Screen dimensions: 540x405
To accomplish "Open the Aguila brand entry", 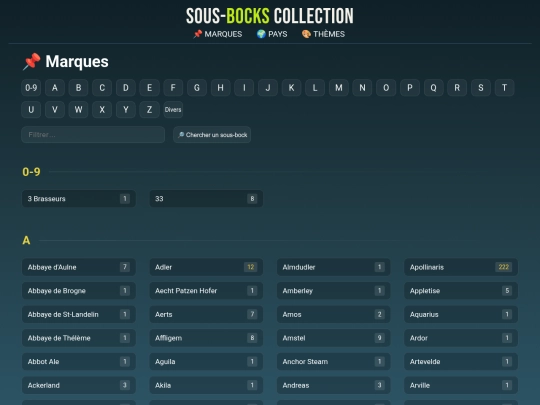I will coord(206,362).
